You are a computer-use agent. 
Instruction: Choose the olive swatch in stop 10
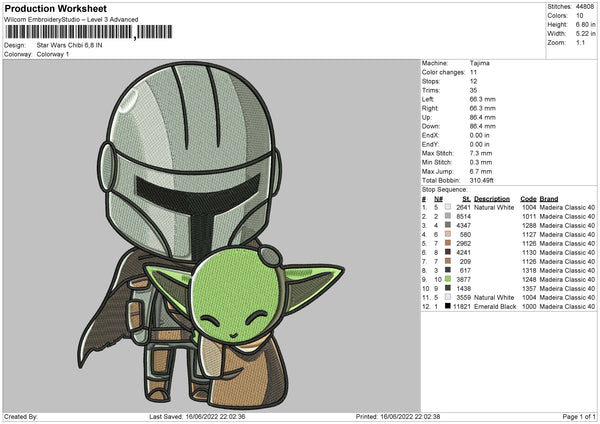(448, 288)
